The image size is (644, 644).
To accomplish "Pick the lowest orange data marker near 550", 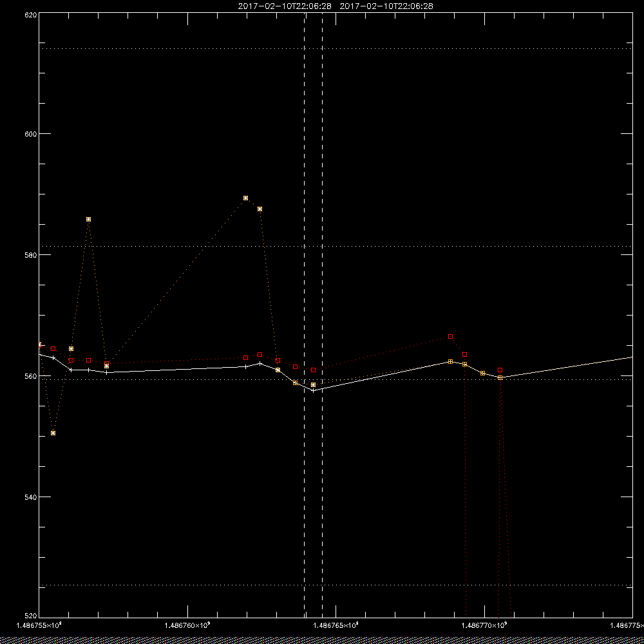I will tap(53, 433).
